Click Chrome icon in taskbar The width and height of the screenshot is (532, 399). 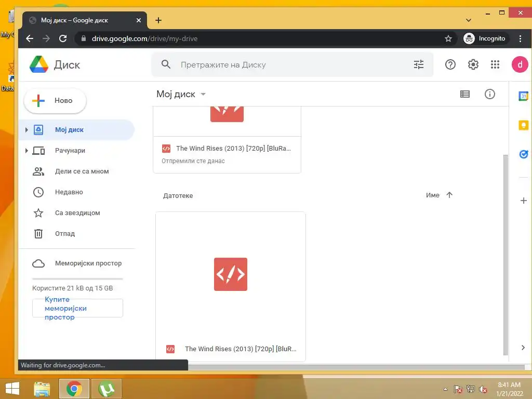pyautogui.click(x=74, y=389)
